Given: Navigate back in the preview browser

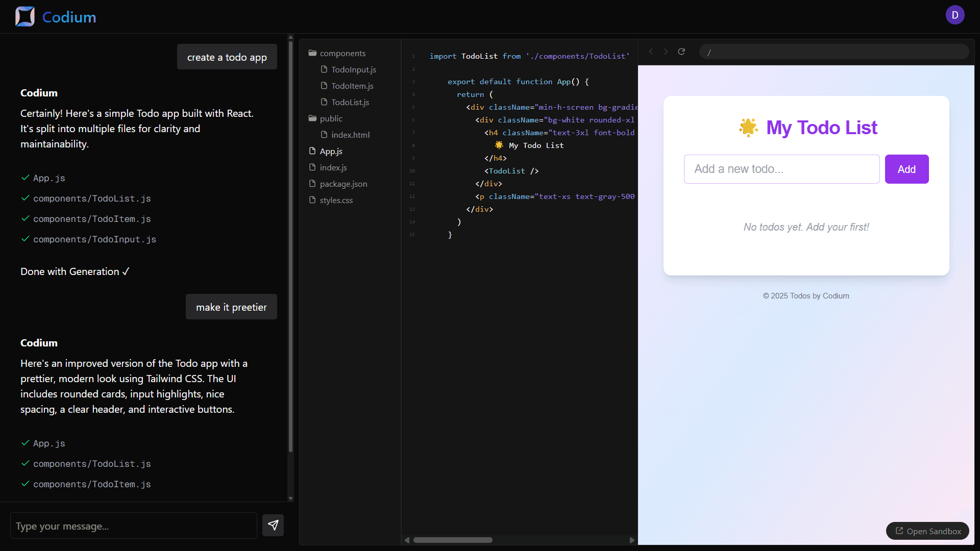Looking at the screenshot, I should pos(651,52).
